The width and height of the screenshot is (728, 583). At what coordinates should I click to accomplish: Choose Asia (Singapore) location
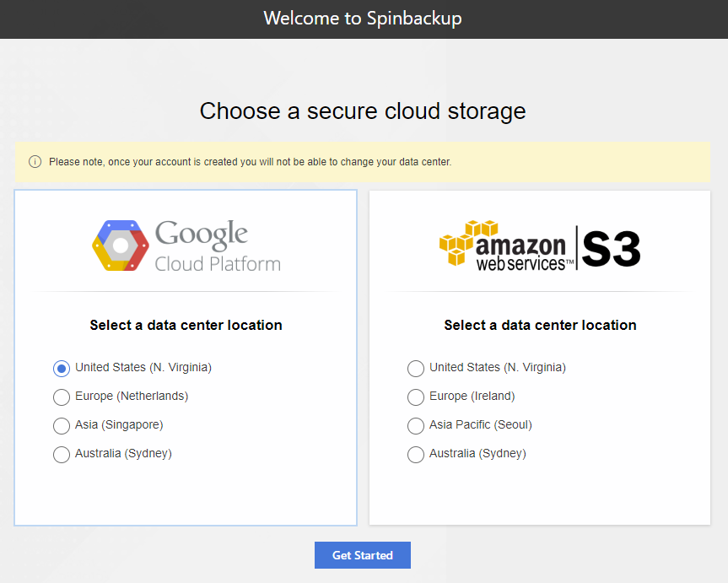tap(62, 426)
